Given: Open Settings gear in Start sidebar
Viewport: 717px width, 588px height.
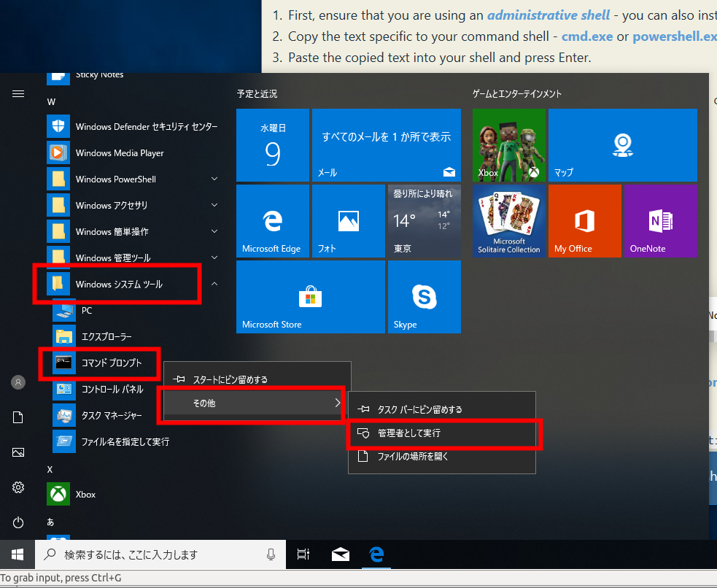Looking at the screenshot, I should tap(18, 487).
